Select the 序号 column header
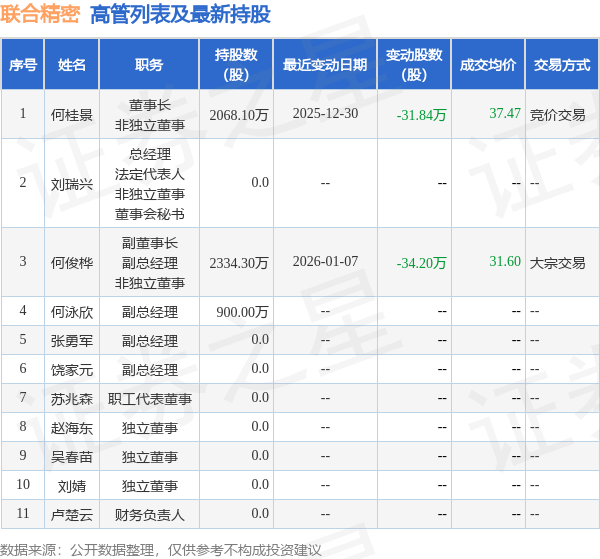600x559 pixels. coord(23,65)
